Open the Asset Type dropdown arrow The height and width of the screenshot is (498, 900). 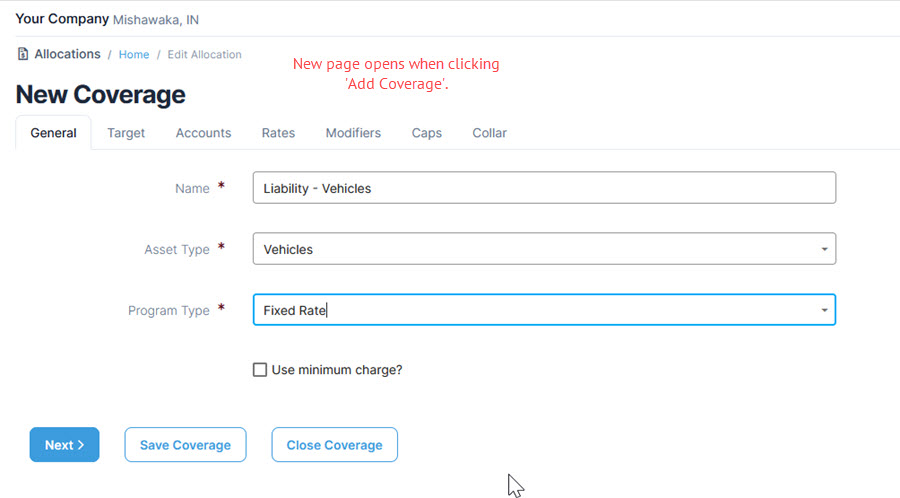point(824,249)
